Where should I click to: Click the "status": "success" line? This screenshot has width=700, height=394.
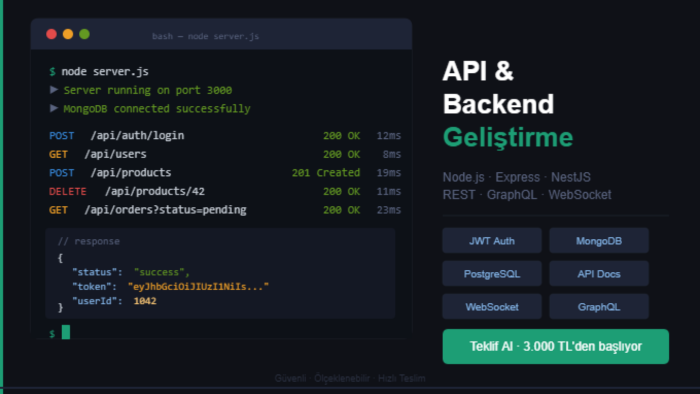point(131,272)
